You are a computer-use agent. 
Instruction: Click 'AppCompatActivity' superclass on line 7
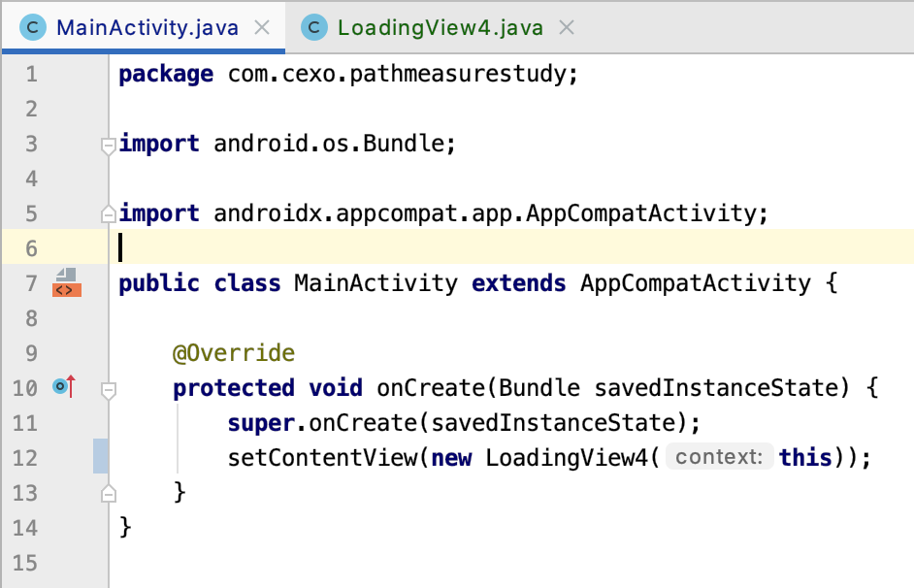696,283
